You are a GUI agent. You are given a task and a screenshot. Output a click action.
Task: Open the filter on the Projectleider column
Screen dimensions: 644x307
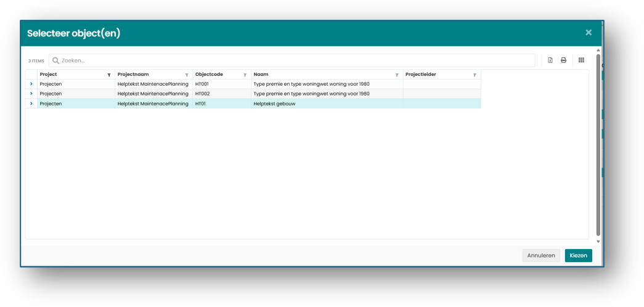click(475, 75)
